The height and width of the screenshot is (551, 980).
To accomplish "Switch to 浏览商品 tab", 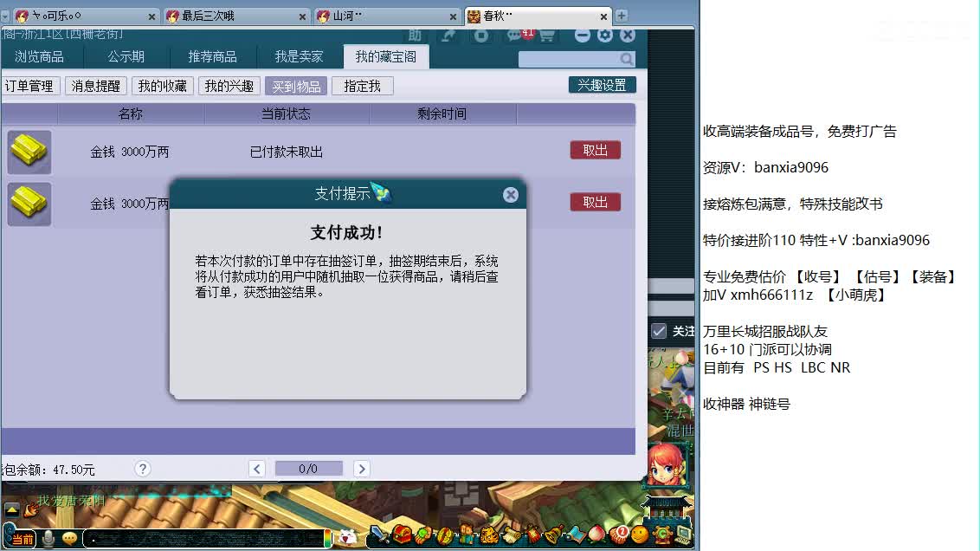I will click(39, 57).
